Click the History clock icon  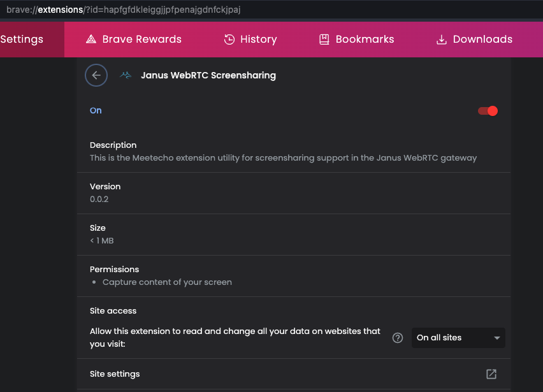pyautogui.click(x=229, y=40)
